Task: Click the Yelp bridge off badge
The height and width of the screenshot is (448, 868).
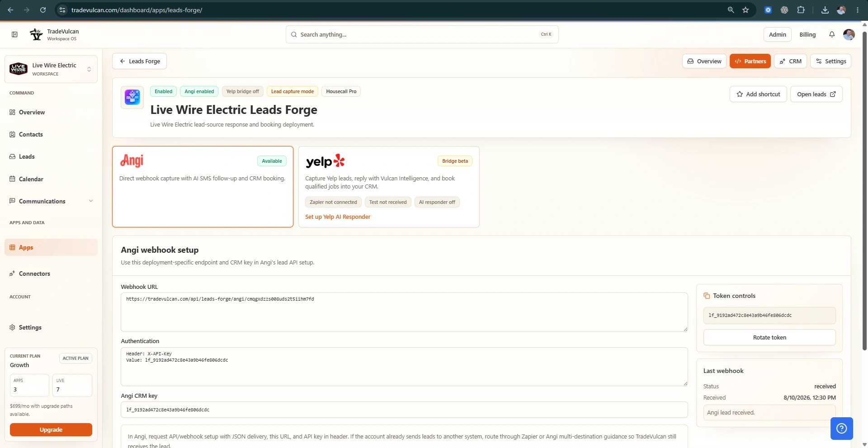Action: tap(242, 91)
